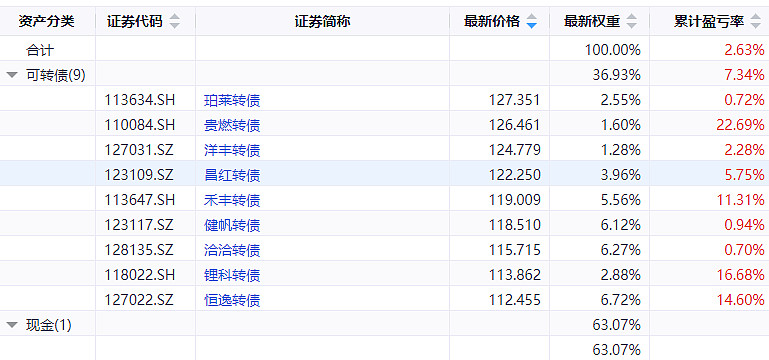Click the 资产分类 column header

point(47,22)
